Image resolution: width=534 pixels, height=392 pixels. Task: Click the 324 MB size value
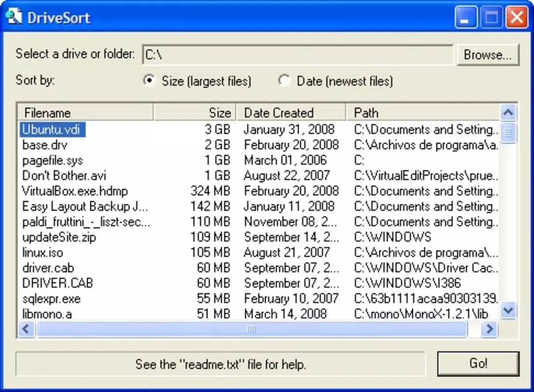210,191
